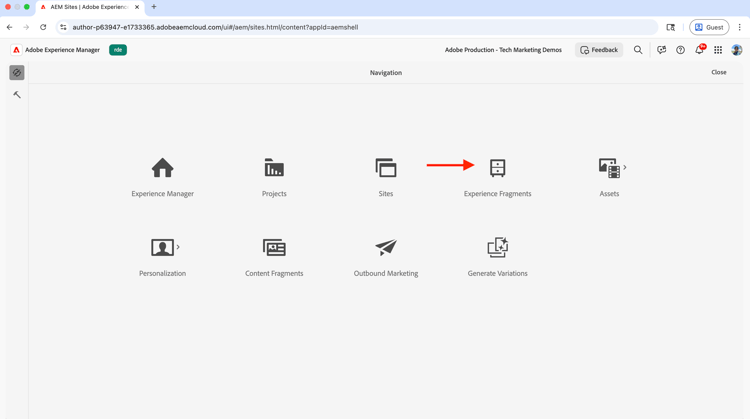750x419 pixels.
Task: Click the Content Fragments label
Action: (274, 273)
